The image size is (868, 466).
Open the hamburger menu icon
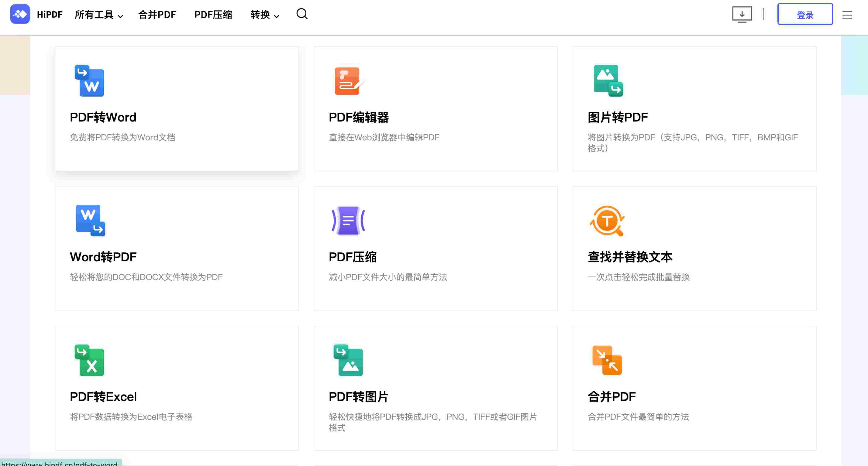click(847, 15)
